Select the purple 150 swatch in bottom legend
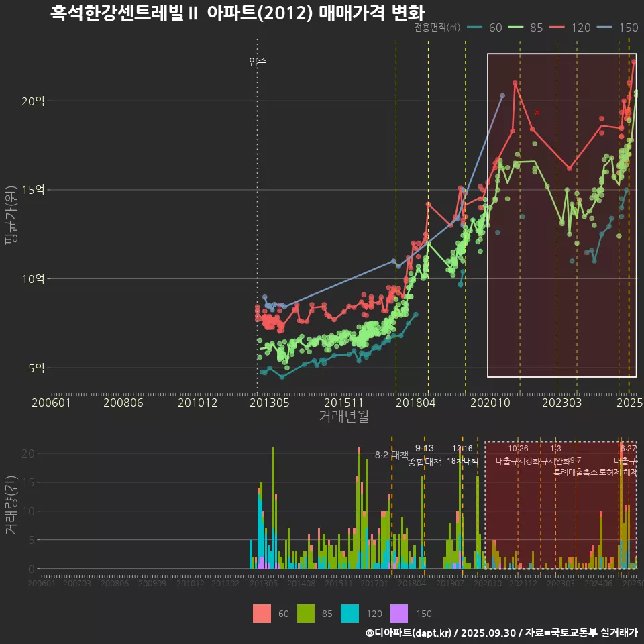Viewport: 644px width, 644px height. (x=399, y=613)
